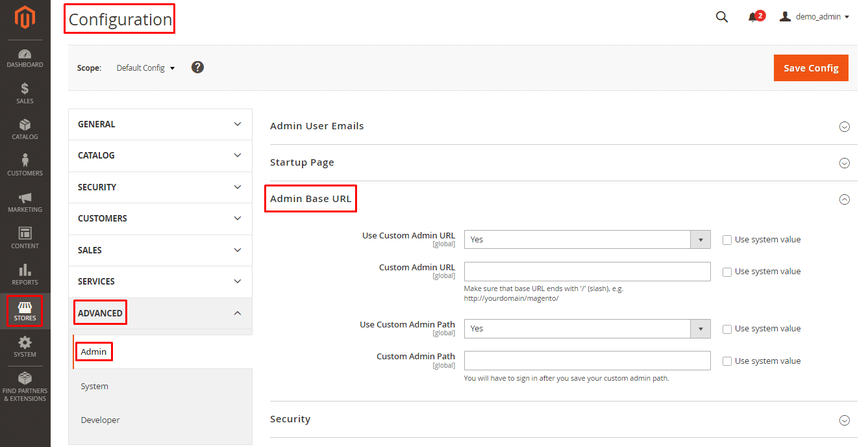Toggle Use system value for Use Custom Admin Path
This screenshot has width=868, height=447.
click(727, 329)
